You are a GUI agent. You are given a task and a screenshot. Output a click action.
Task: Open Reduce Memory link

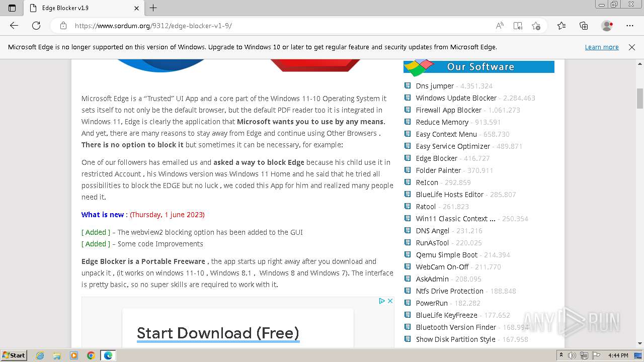click(442, 122)
